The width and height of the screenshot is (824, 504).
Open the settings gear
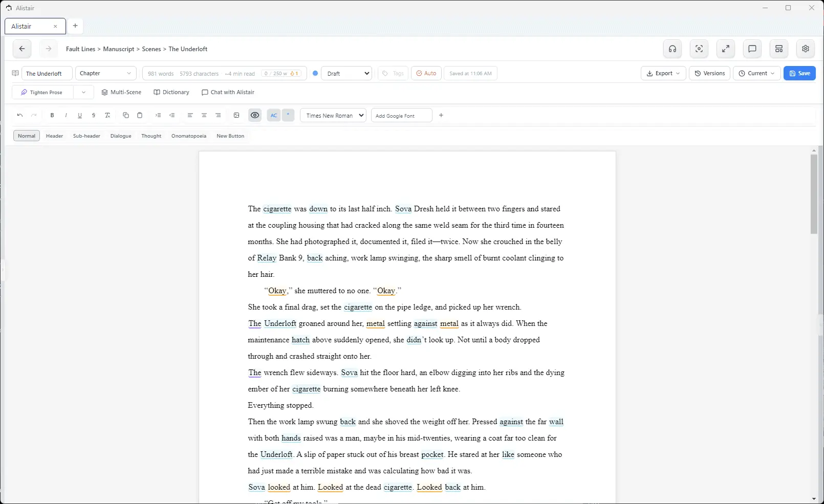coord(806,49)
